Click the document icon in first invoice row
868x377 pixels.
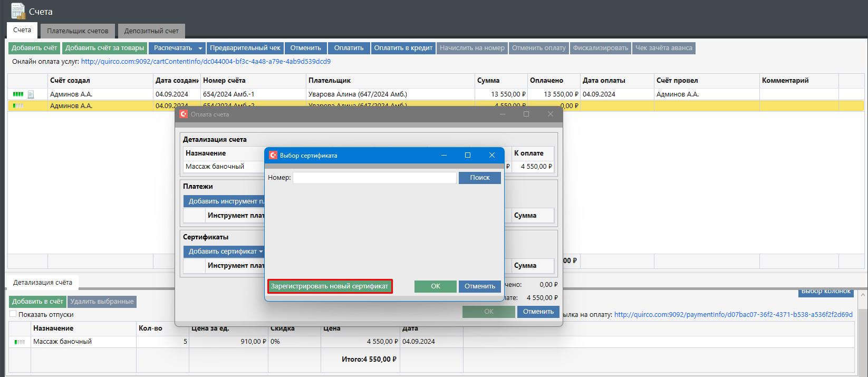[31, 94]
